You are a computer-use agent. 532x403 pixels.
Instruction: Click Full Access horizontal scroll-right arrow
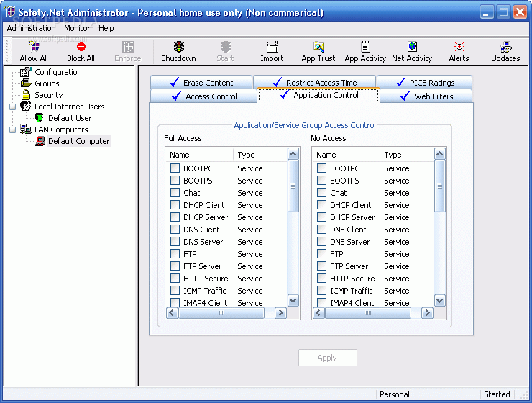[280, 313]
